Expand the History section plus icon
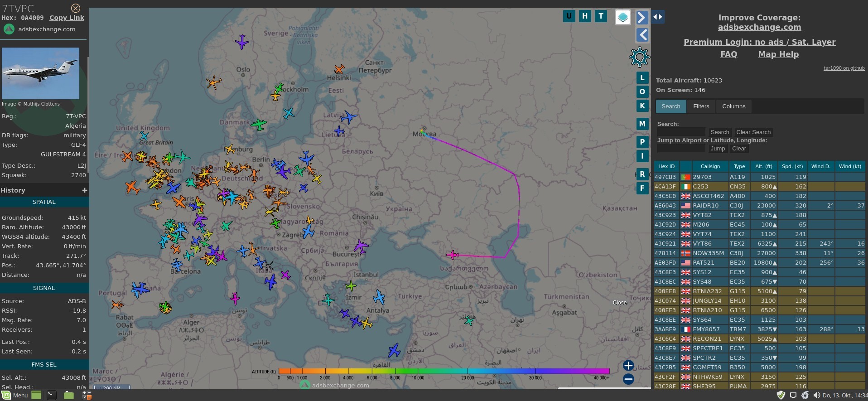The width and height of the screenshot is (868, 401). (84, 190)
